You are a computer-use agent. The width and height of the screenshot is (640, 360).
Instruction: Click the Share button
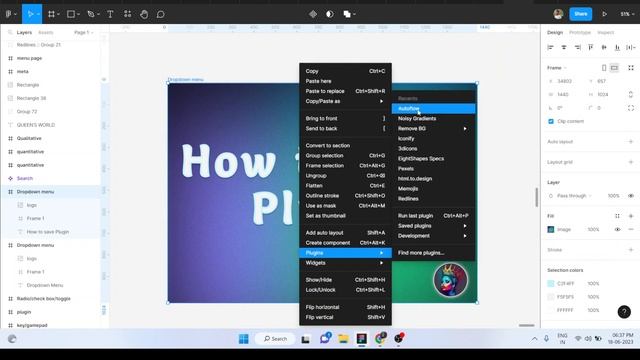[580, 14]
